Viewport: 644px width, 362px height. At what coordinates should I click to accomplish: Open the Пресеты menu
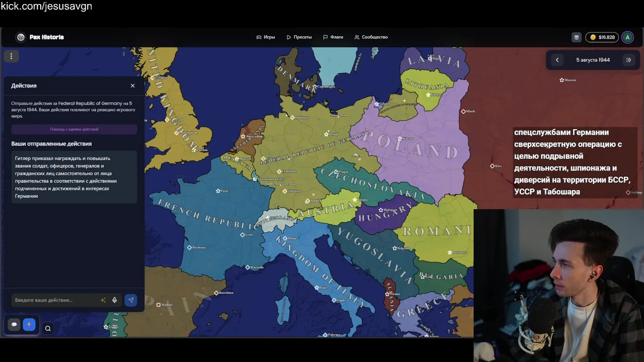click(x=299, y=37)
